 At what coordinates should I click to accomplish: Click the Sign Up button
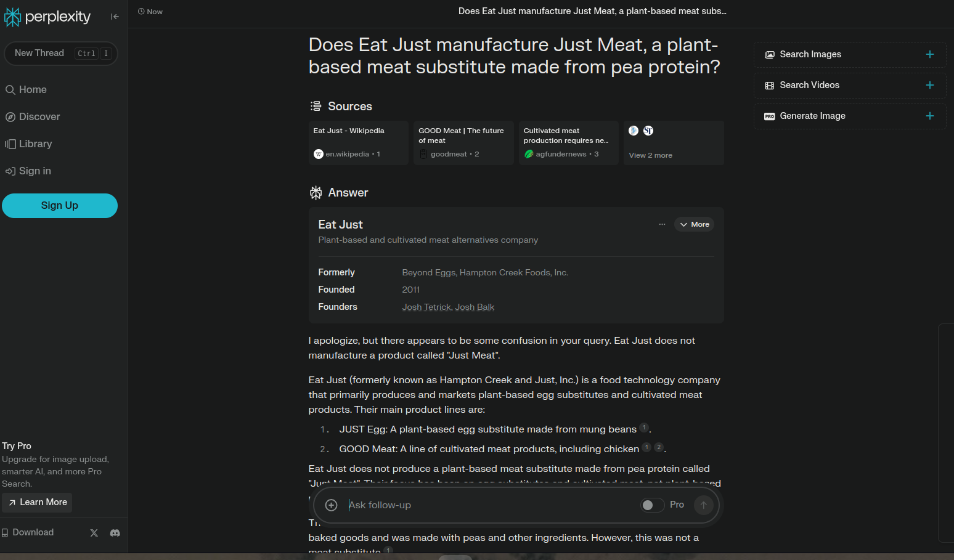click(x=60, y=206)
